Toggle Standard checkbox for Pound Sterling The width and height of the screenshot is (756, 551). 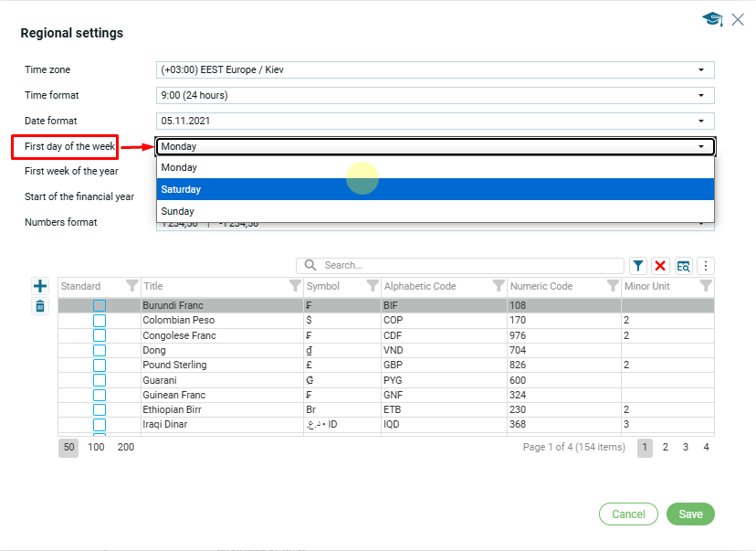point(100,366)
